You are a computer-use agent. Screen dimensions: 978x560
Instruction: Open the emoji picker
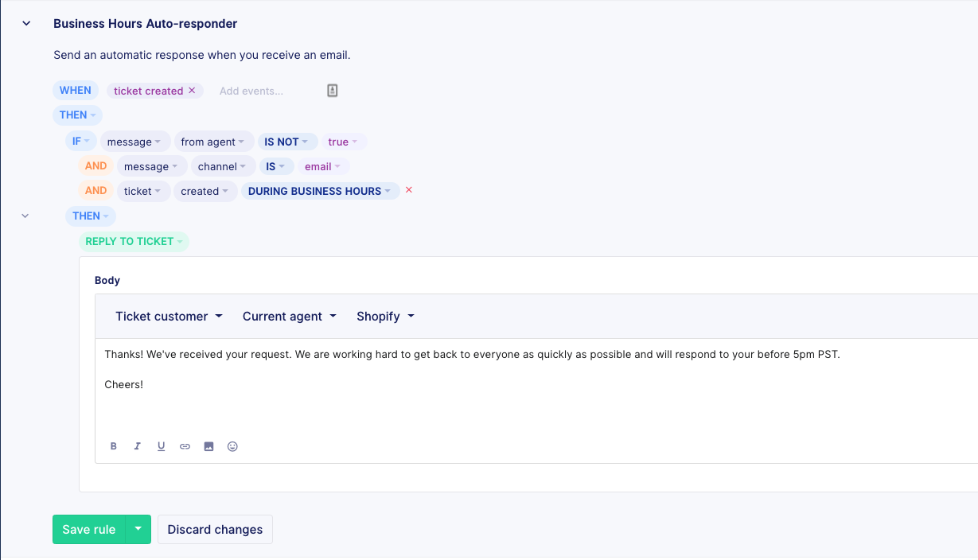coord(232,446)
